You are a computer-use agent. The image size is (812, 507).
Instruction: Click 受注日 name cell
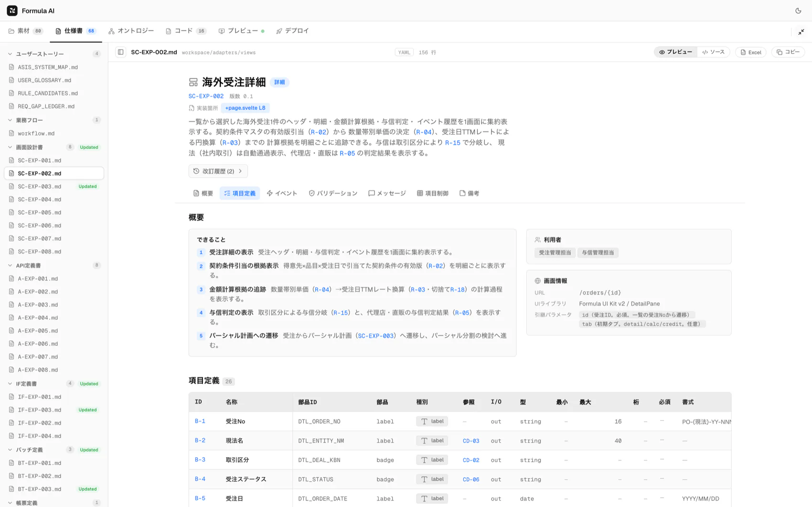(235, 498)
